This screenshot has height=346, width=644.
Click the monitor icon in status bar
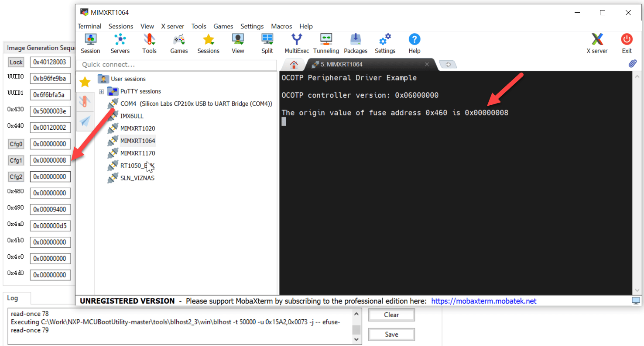click(636, 301)
